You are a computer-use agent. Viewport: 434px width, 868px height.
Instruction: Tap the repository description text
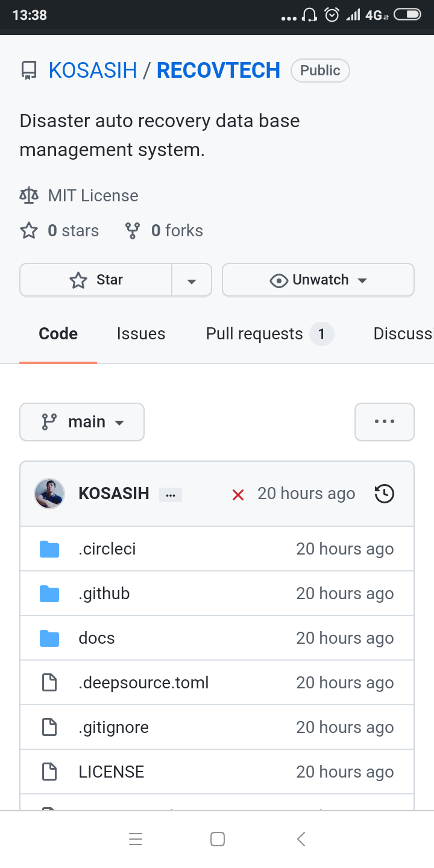160,135
